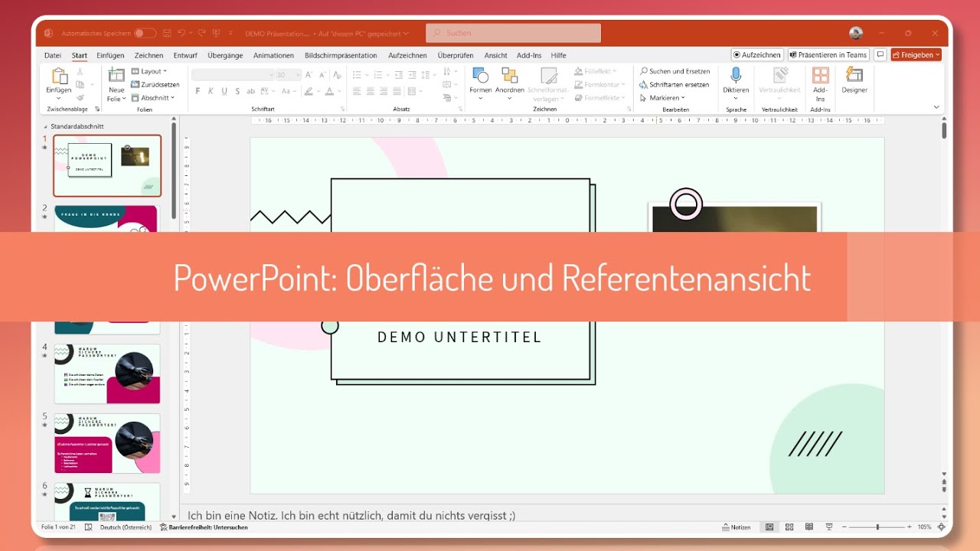Toggle underline U formatting
This screenshot has width=980, height=551.
click(x=224, y=91)
